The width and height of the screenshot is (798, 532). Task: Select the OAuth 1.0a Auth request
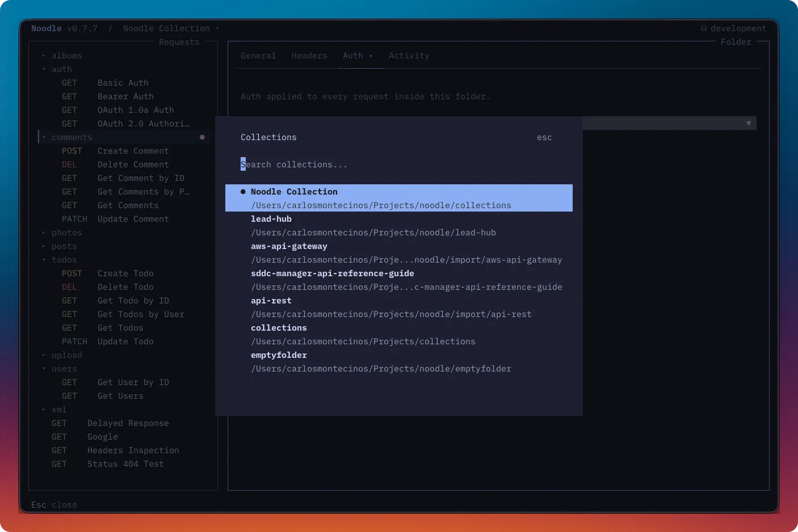(124, 110)
